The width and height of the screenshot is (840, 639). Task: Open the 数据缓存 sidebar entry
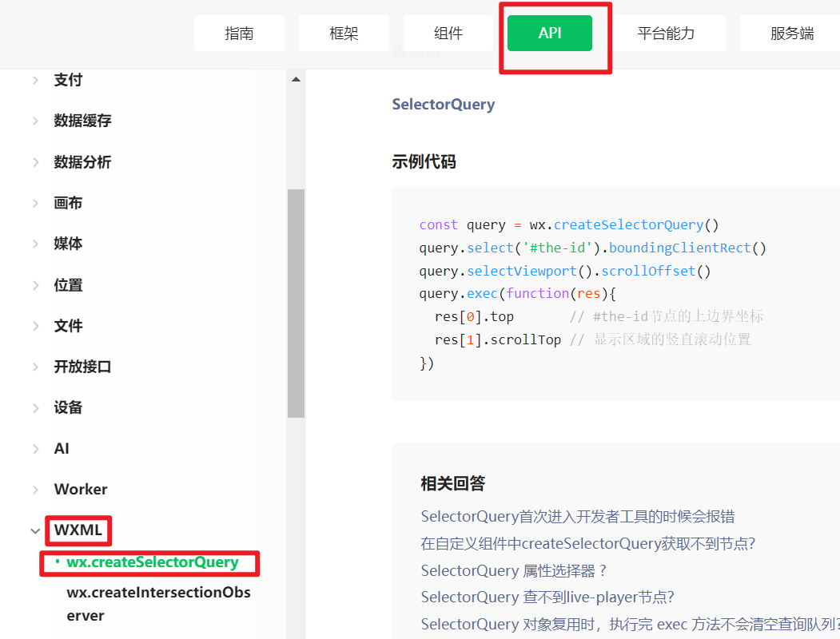coord(82,121)
